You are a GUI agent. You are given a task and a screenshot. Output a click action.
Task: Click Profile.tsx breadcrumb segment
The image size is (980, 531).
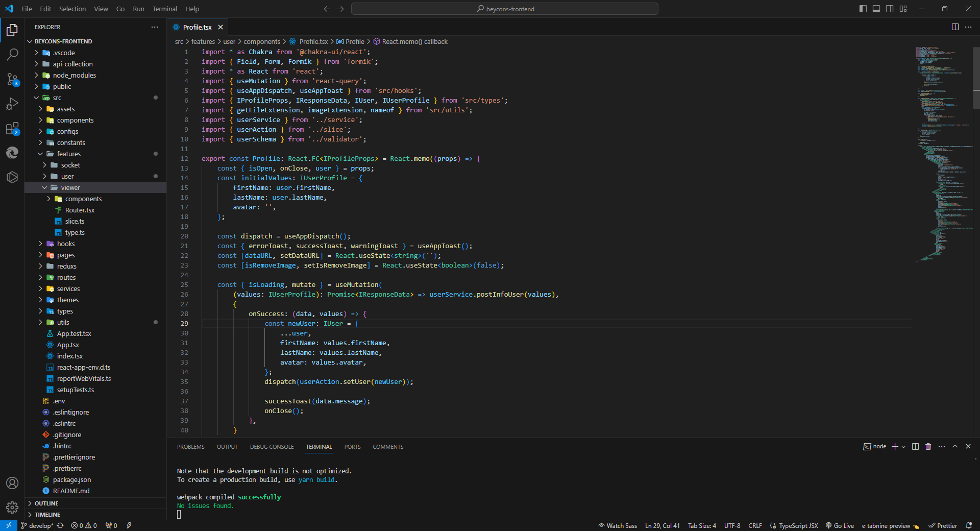[309, 41]
